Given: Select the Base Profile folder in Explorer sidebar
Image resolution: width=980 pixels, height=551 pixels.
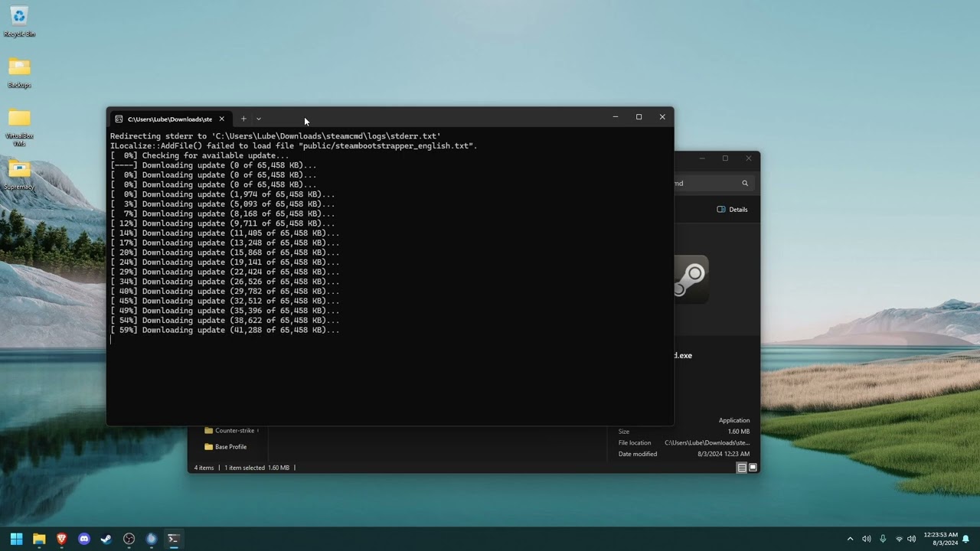Looking at the screenshot, I should (225, 447).
